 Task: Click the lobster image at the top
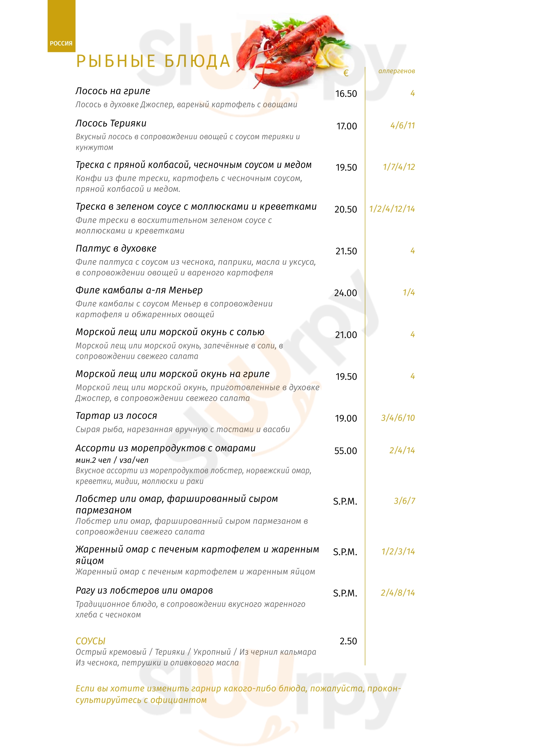pos(293,50)
